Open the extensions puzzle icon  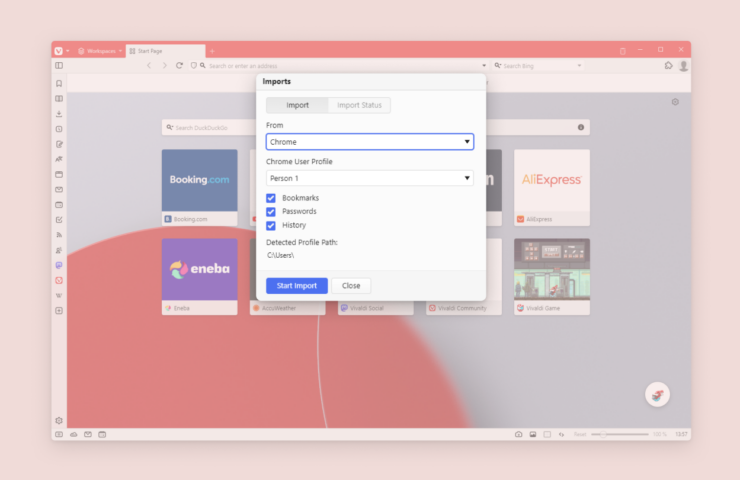pyautogui.click(x=668, y=66)
